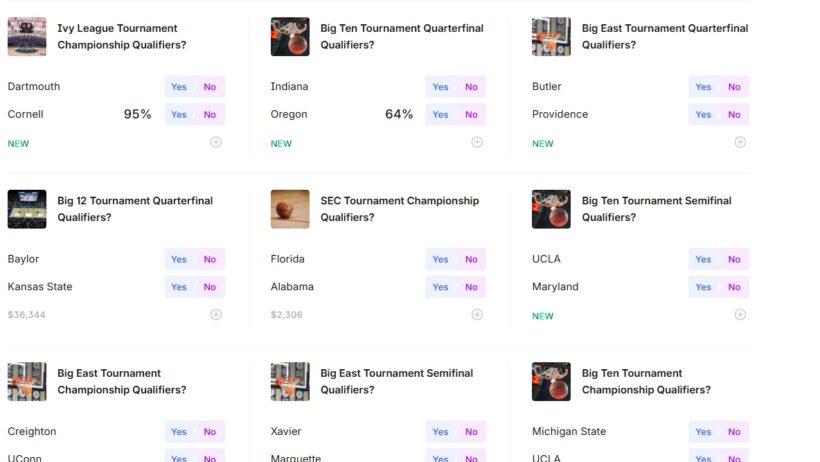
Task: Pick Yes for Baylor
Action: click(x=179, y=259)
